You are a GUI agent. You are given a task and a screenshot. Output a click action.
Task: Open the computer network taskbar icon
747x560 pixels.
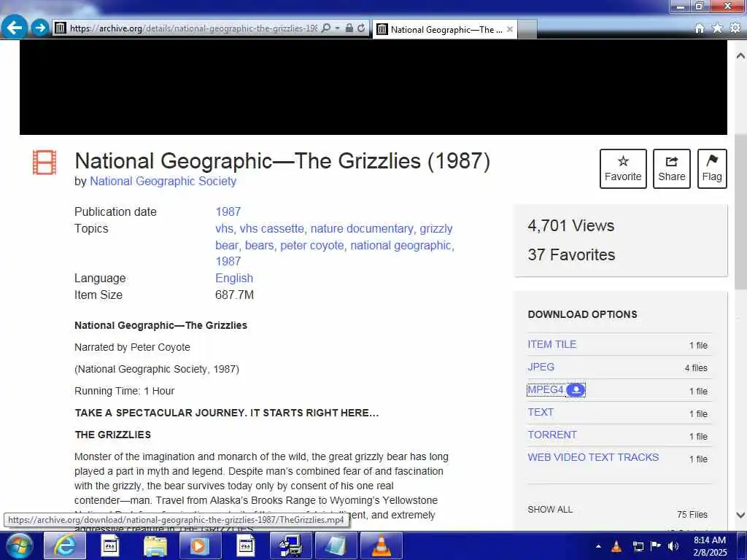pyautogui.click(x=290, y=545)
